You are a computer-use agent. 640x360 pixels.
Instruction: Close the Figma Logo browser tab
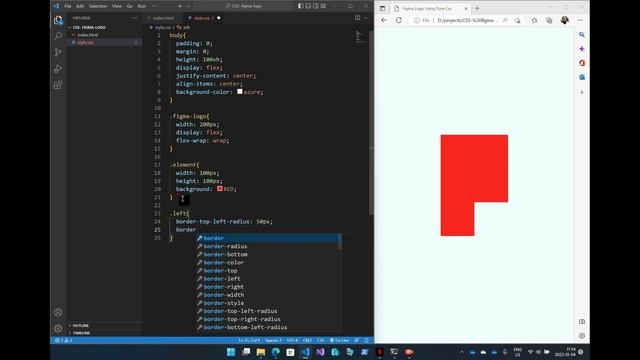tap(466, 8)
